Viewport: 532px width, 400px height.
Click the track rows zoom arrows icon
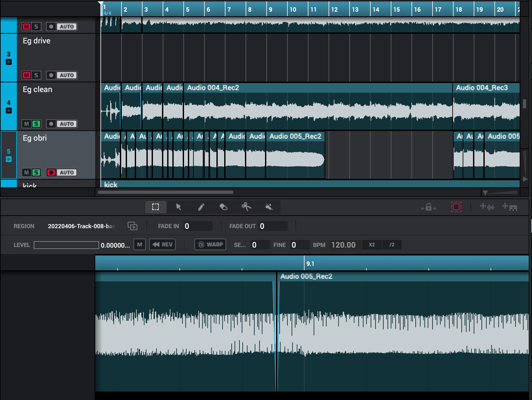[x=510, y=206]
